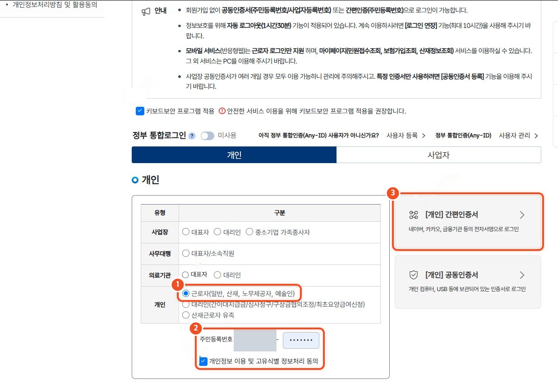The height and width of the screenshot is (392, 558).
Task: Click the blue circle bullet before 개인 heading
Action: [134, 180]
